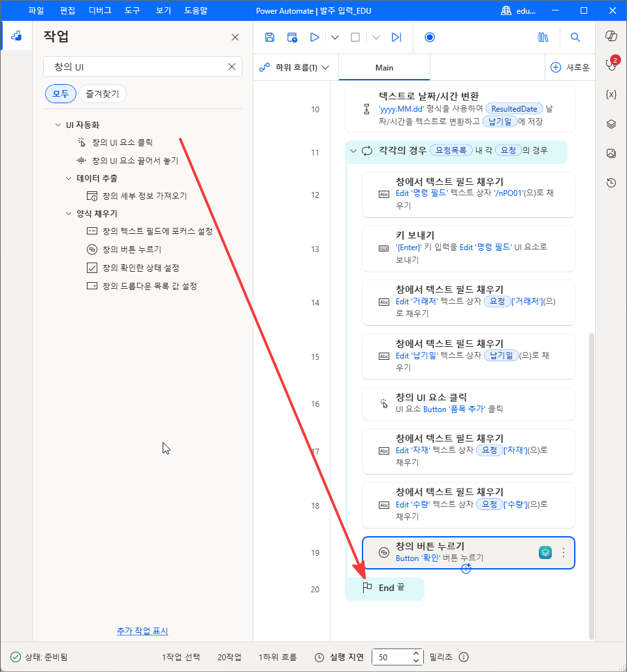Screen dimensions: 627x672
Task: Open the 도움말 menu
Action: pyautogui.click(x=196, y=10)
